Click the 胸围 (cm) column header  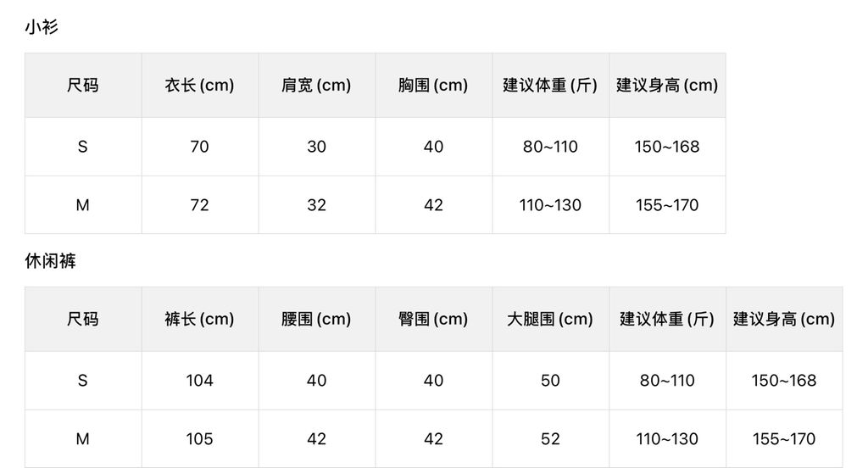click(433, 85)
